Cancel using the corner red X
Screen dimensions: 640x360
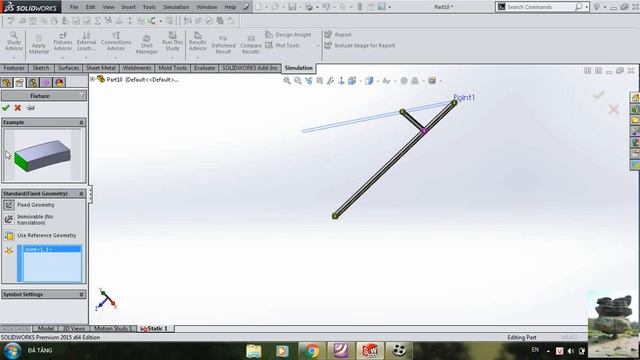pos(613,109)
